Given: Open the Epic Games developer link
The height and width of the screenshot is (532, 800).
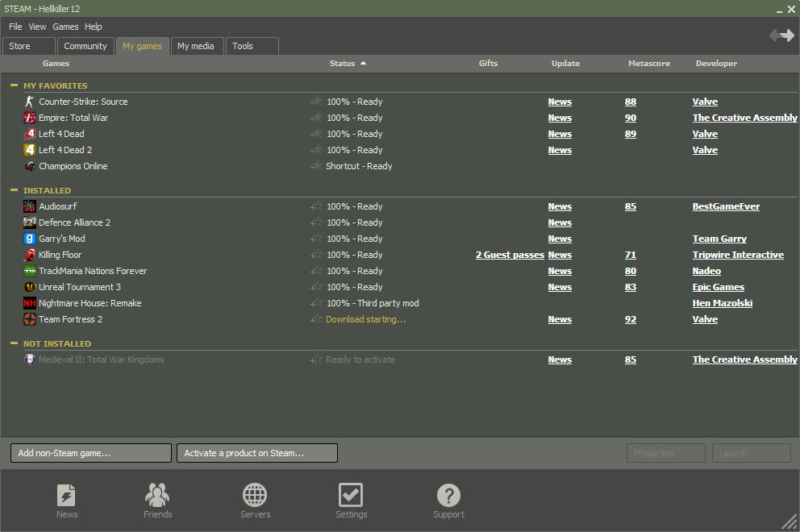Looking at the screenshot, I should click(x=719, y=287).
